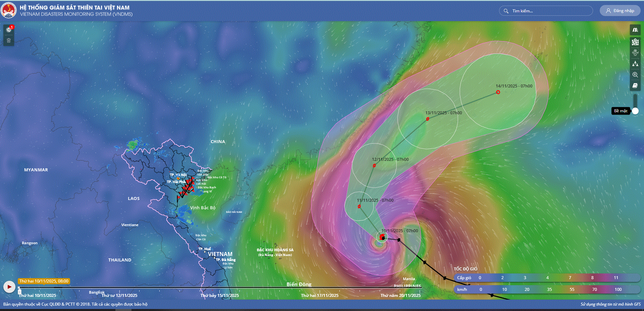
Task: Click the current storm position 10/11/2025 marker
Action: tap(382, 237)
